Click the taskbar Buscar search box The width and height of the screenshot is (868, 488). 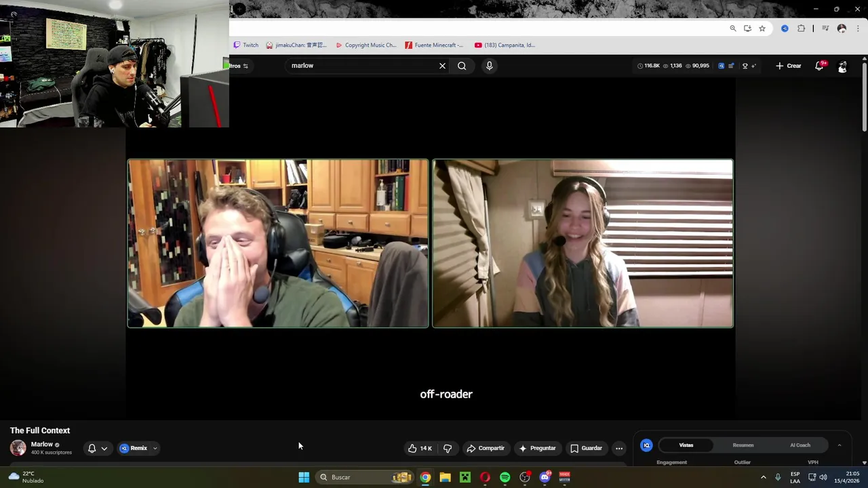point(364,477)
